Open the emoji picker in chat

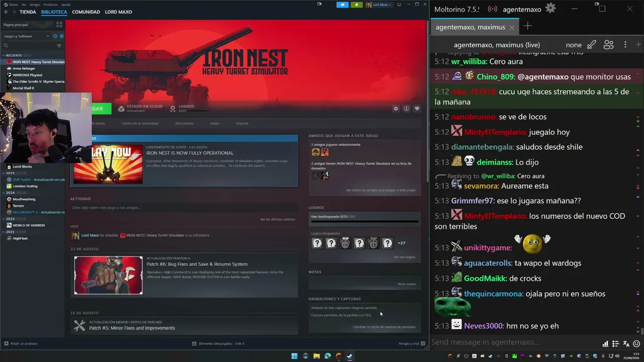click(636, 344)
